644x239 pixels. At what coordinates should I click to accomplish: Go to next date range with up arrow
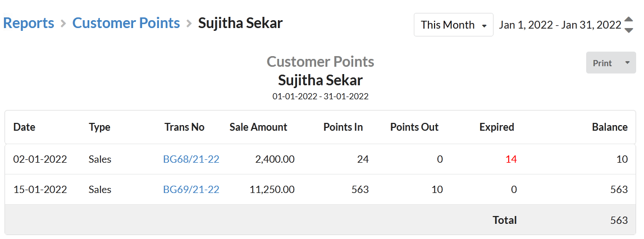pyautogui.click(x=628, y=19)
